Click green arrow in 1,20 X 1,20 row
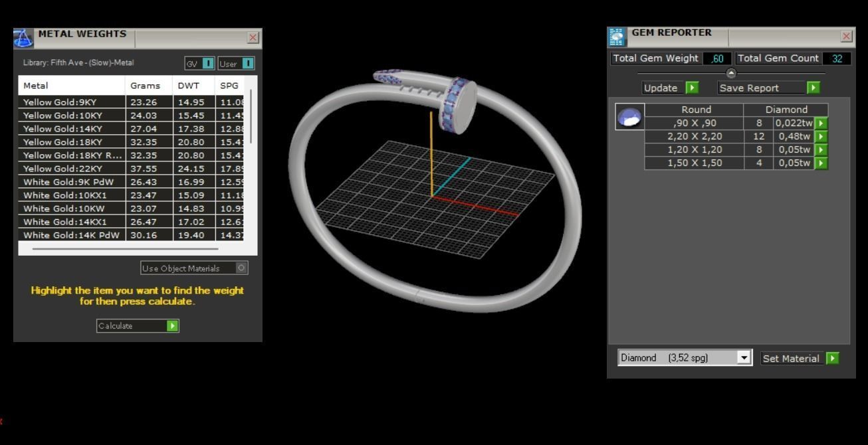Image resolution: width=868 pixels, height=445 pixels. point(821,149)
